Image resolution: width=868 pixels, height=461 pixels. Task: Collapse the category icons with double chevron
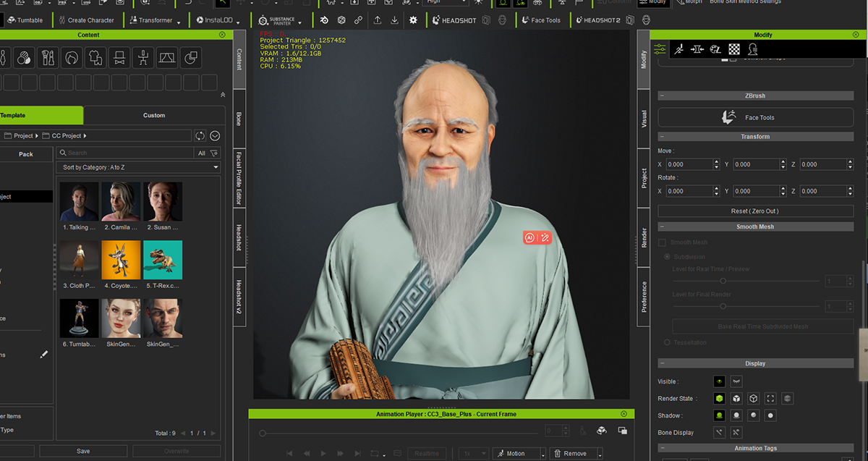pyautogui.click(x=223, y=95)
